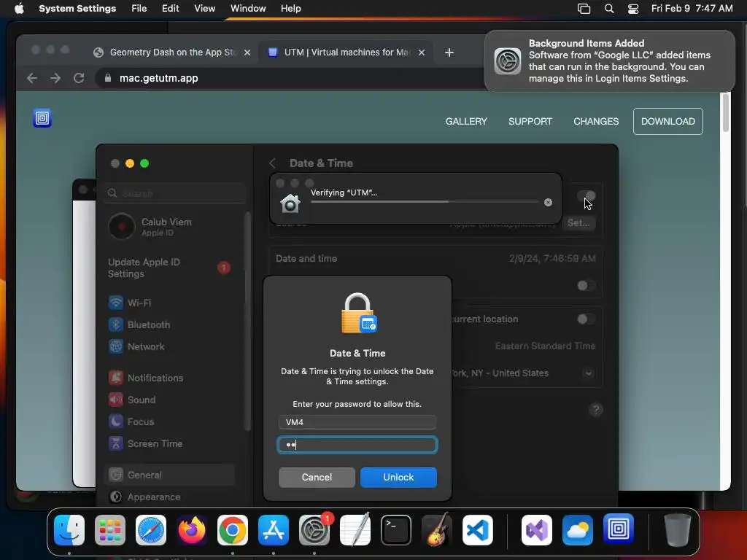This screenshot has height=560, width=747.
Task: Expand the closest city dropdown
Action: [x=589, y=373]
